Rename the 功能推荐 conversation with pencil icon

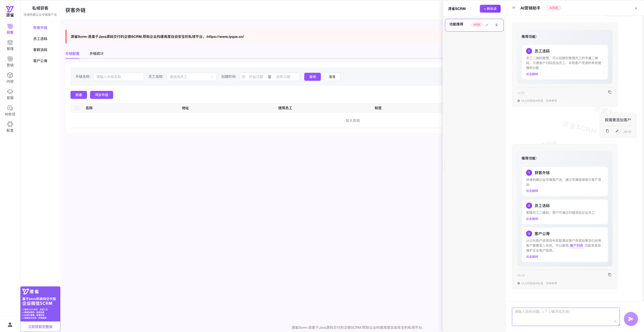pyautogui.click(x=487, y=25)
